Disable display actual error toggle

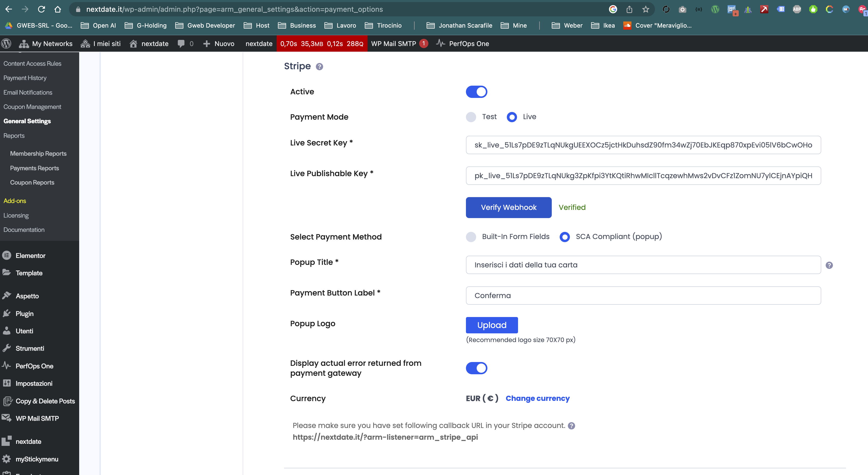476,368
